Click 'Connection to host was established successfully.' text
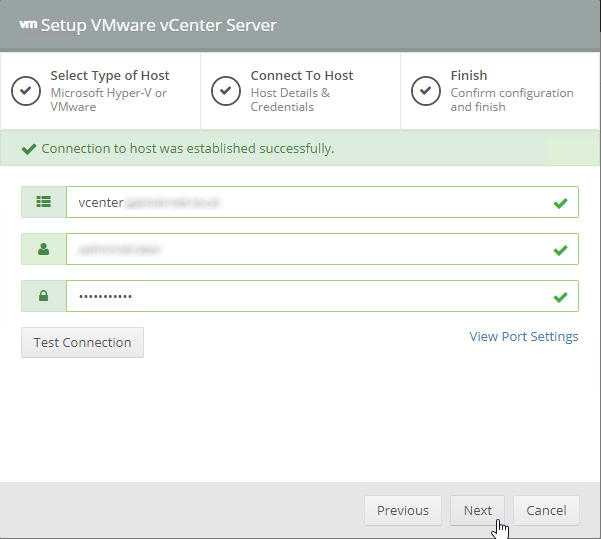Viewport: 601px width, 539px height. (x=188, y=148)
